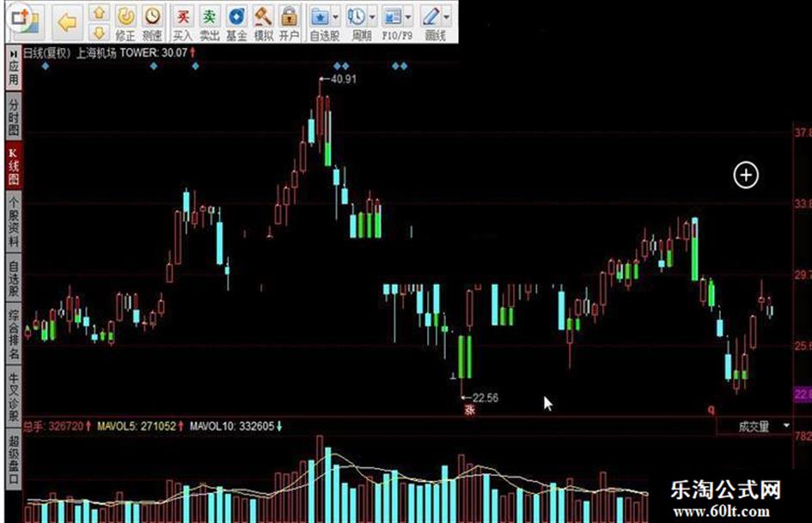Expand the 画线 dropdown arrow

(447, 18)
